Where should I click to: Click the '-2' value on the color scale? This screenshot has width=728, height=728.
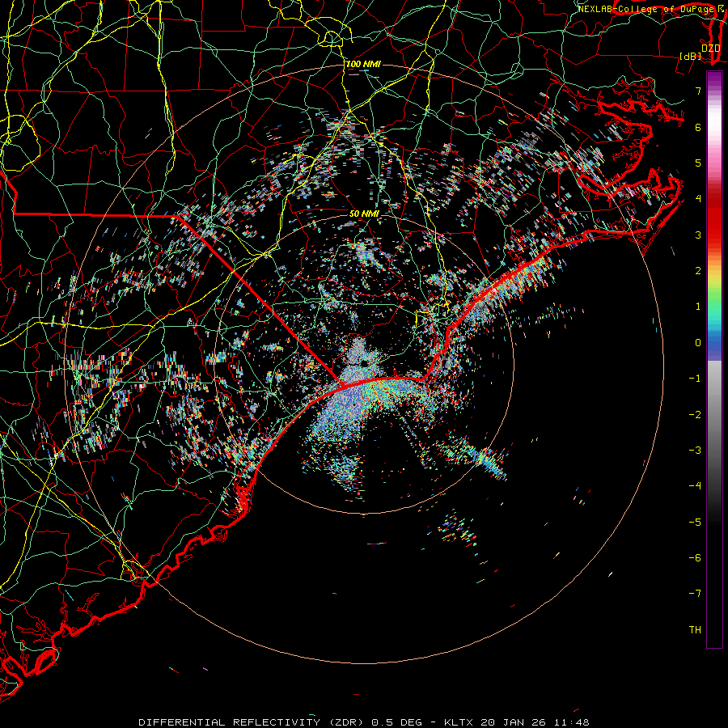[x=695, y=415]
